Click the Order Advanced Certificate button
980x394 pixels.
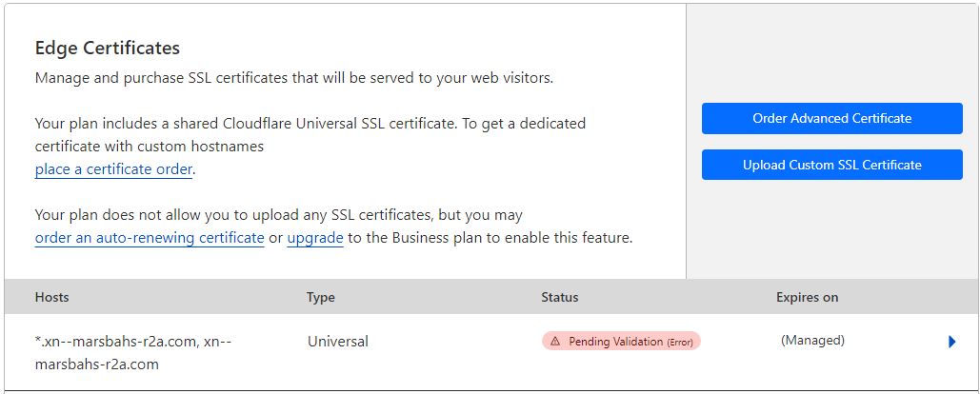[831, 118]
